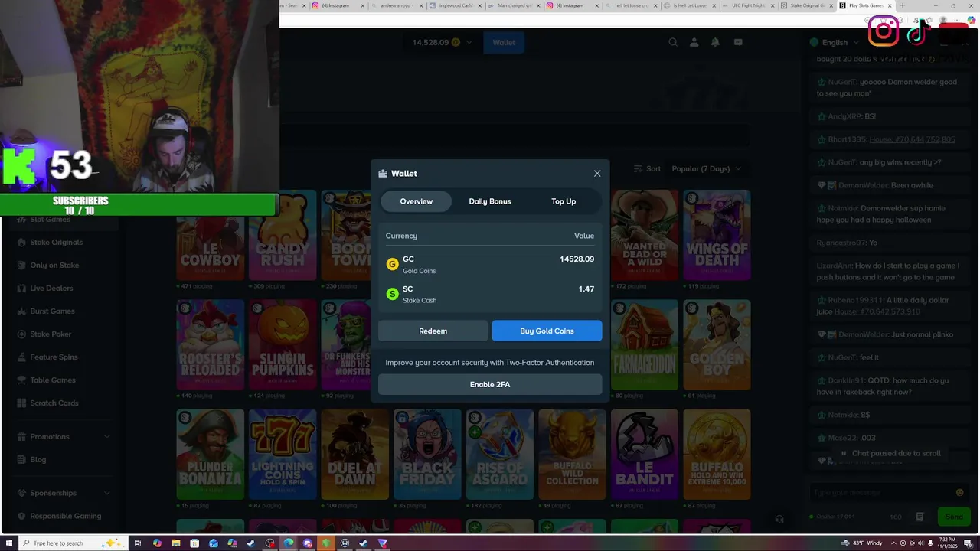The image size is (980, 551).
Task: Open the notifications bell icon
Action: tap(715, 43)
